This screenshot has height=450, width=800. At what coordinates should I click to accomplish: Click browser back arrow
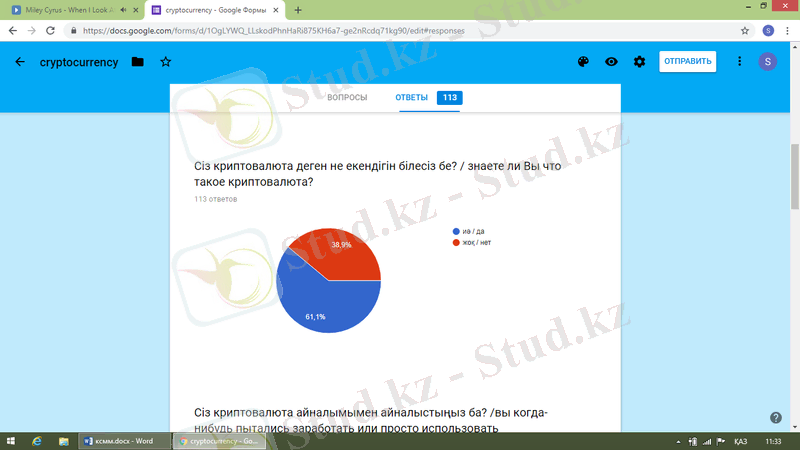click(x=13, y=31)
